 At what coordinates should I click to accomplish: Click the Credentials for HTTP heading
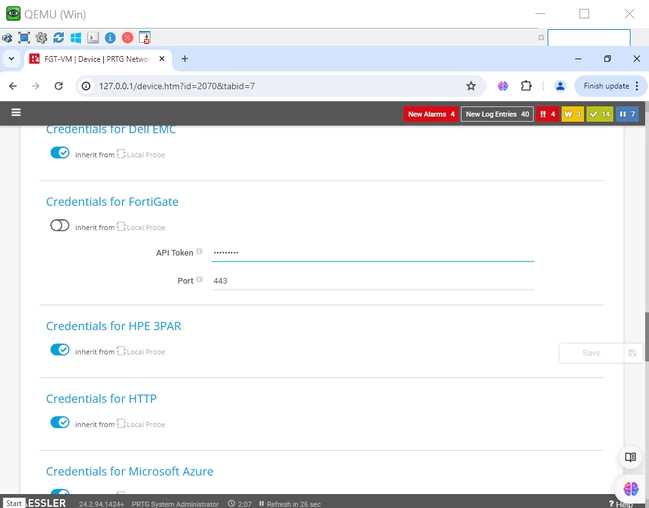[x=101, y=399]
